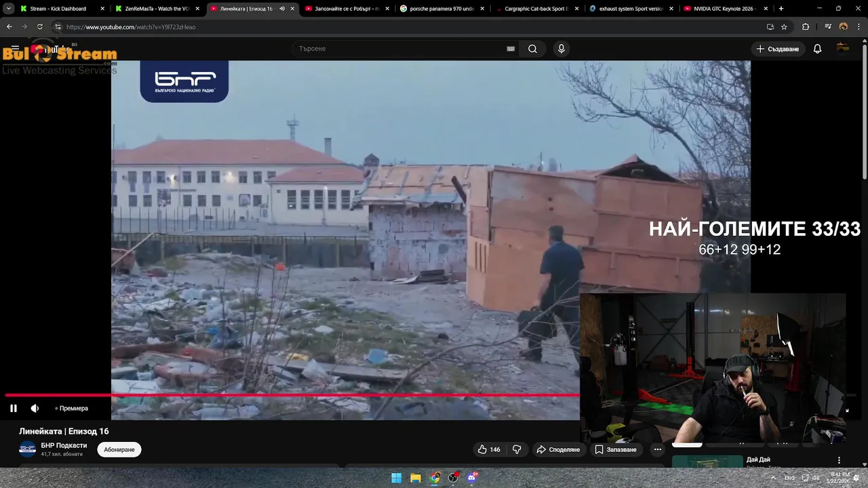Mute the video with the speaker icon
The height and width of the screenshot is (488, 868).
point(35,408)
